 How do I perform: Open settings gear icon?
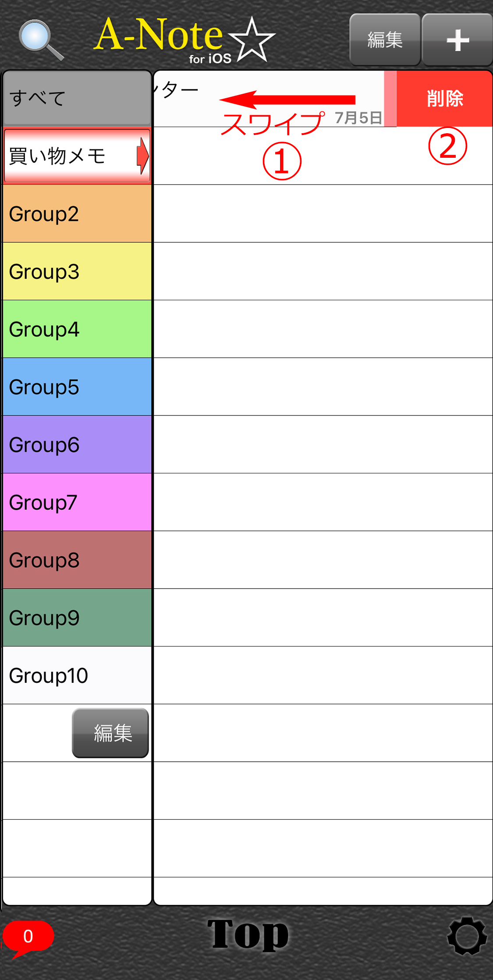pyautogui.click(x=467, y=935)
